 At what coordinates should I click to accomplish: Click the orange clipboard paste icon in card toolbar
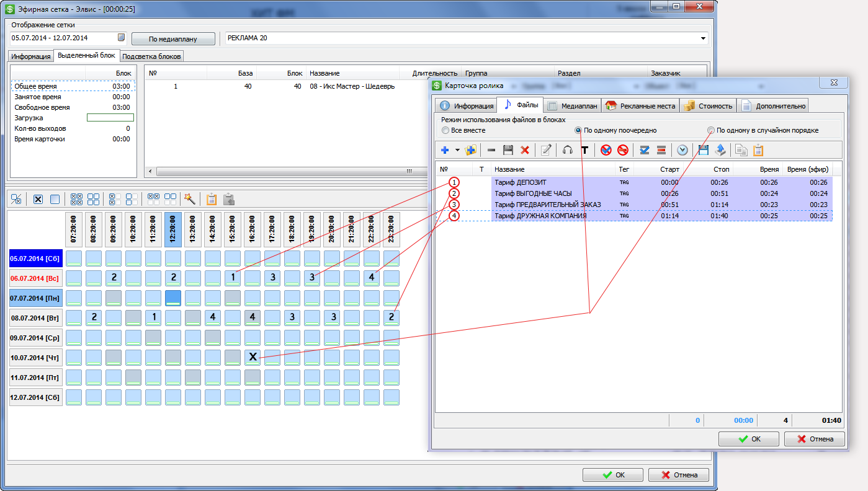758,150
